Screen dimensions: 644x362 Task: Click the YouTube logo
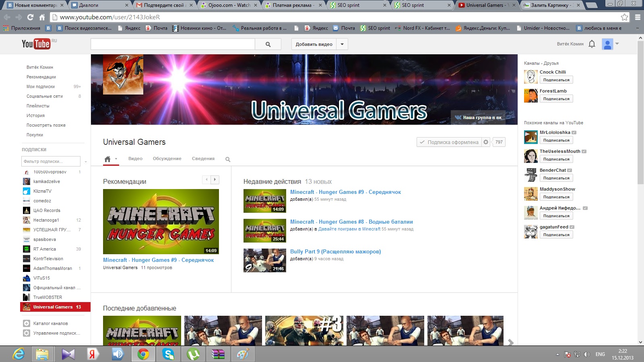coord(36,44)
